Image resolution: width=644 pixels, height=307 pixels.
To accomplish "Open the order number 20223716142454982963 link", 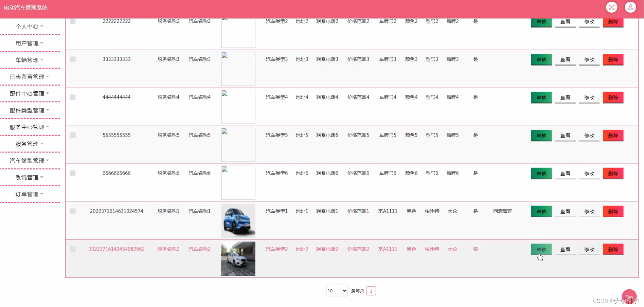I will point(116,249).
